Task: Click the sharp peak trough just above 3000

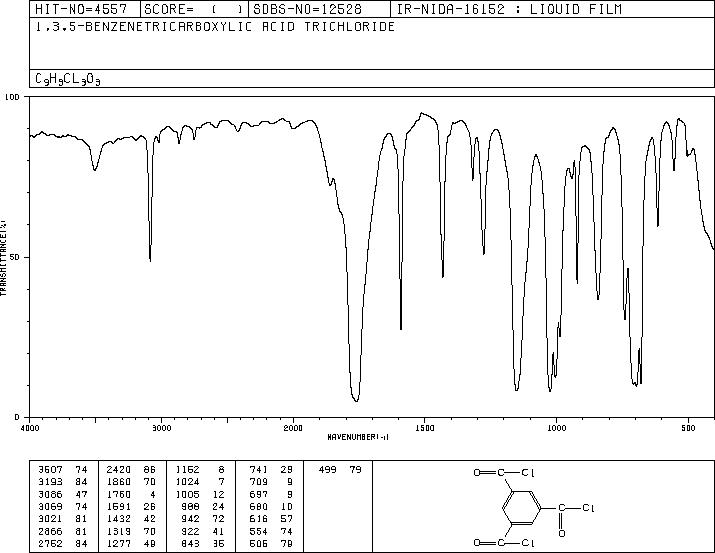Action: tap(150, 260)
